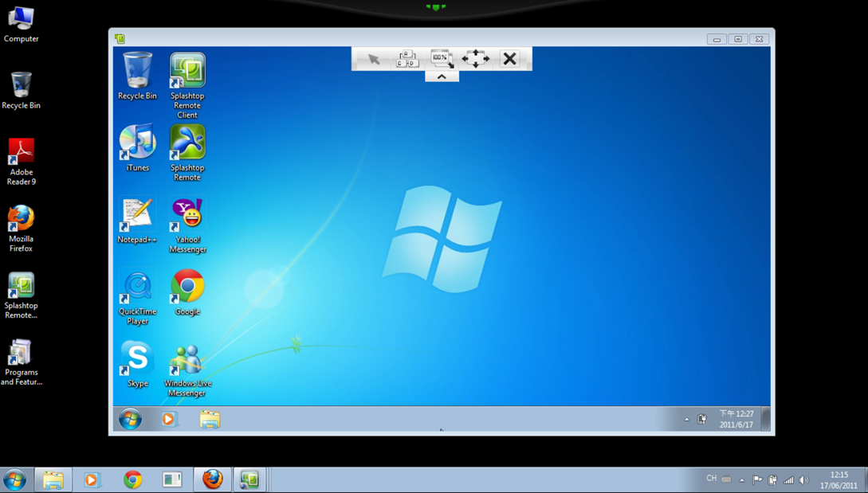Viewport: 868px width, 493px height.
Task: Click the CH language indicator
Action: click(x=711, y=479)
